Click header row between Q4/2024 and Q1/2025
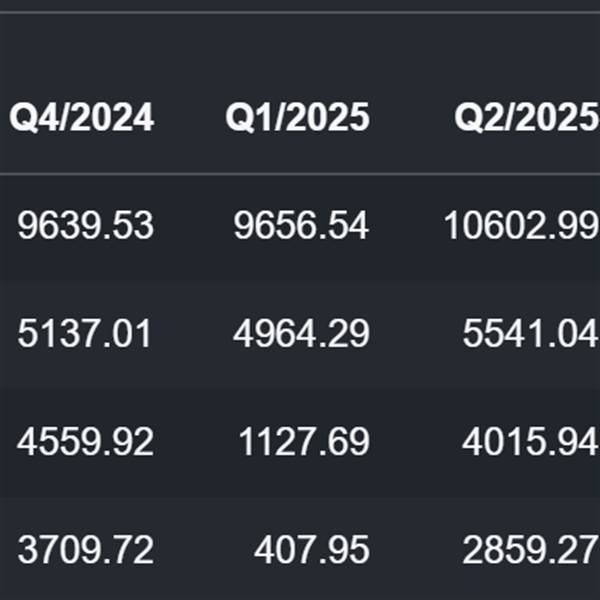The image size is (600, 600). click(190, 118)
